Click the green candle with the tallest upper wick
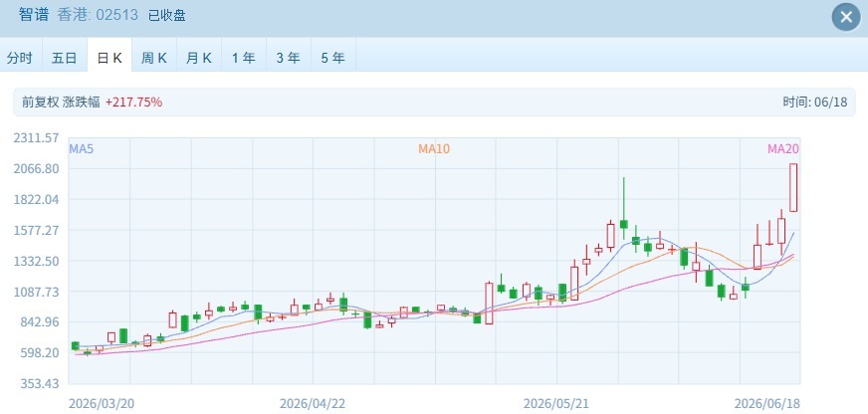The height and width of the screenshot is (414, 868). click(x=624, y=208)
